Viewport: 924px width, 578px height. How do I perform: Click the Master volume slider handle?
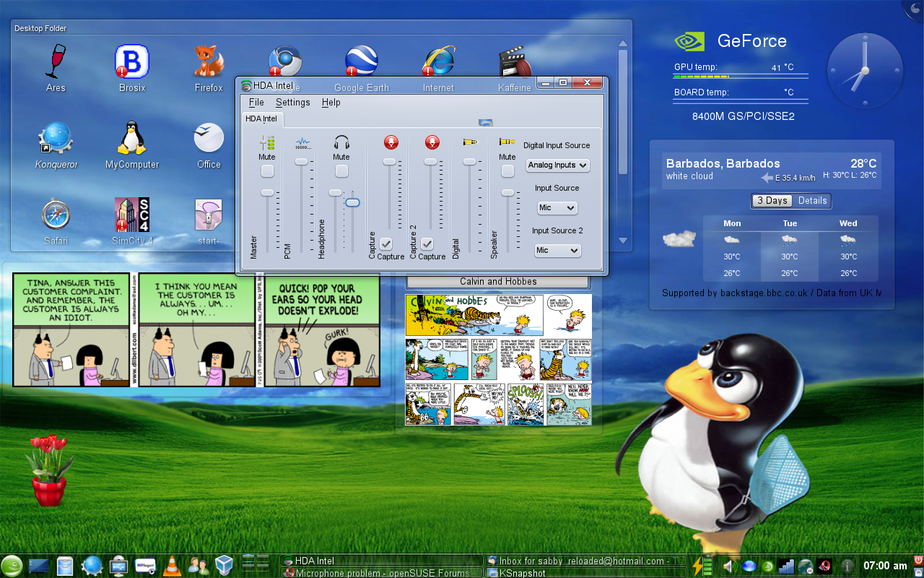coord(267,192)
